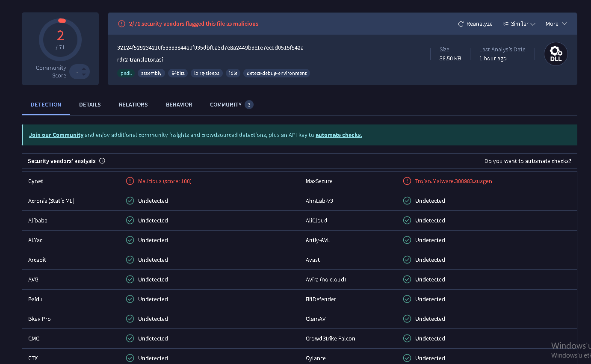The height and width of the screenshot is (364, 591).
Task: Click the check icon in the AliCloud row
Action: [407, 220]
